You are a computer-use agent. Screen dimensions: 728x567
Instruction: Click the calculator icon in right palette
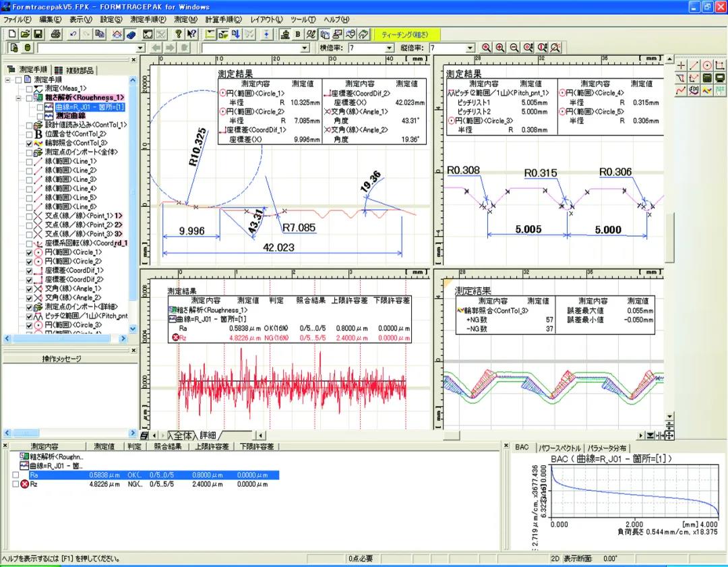(708, 78)
